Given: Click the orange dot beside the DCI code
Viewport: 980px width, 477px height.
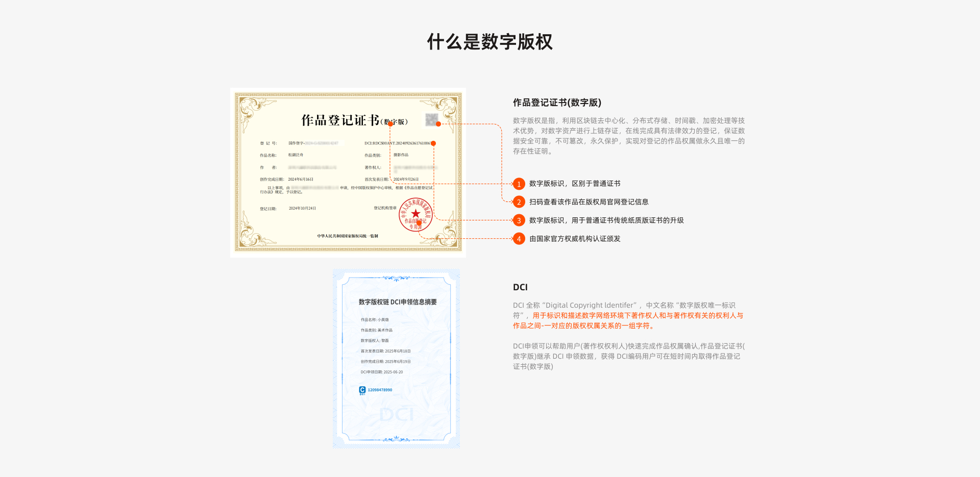Looking at the screenshot, I should point(433,143).
